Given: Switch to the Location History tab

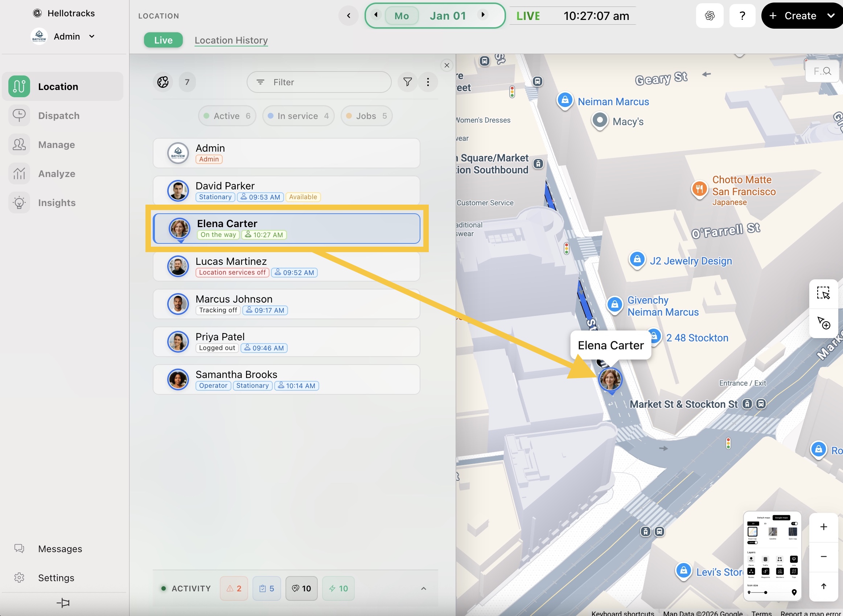Looking at the screenshot, I should coord(231,40).
